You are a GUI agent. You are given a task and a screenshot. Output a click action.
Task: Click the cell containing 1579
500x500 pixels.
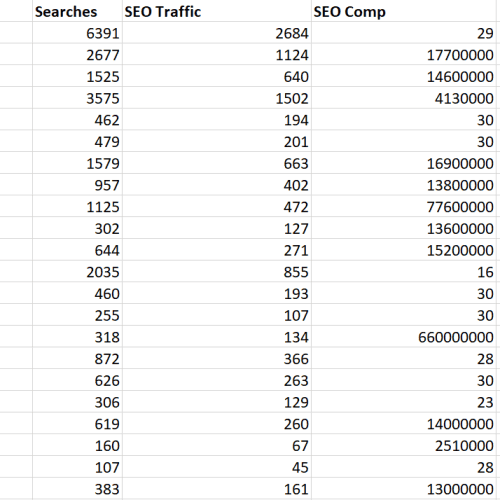77,163
